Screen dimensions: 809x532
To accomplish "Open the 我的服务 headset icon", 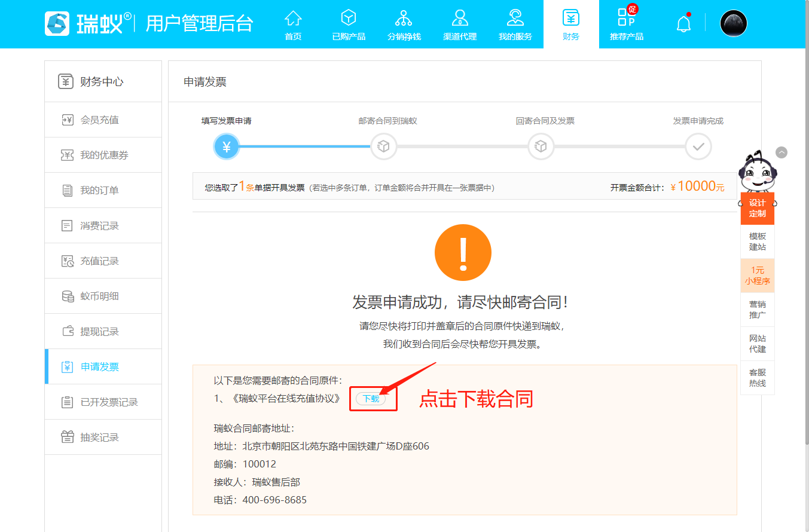I will click(515, 17).
